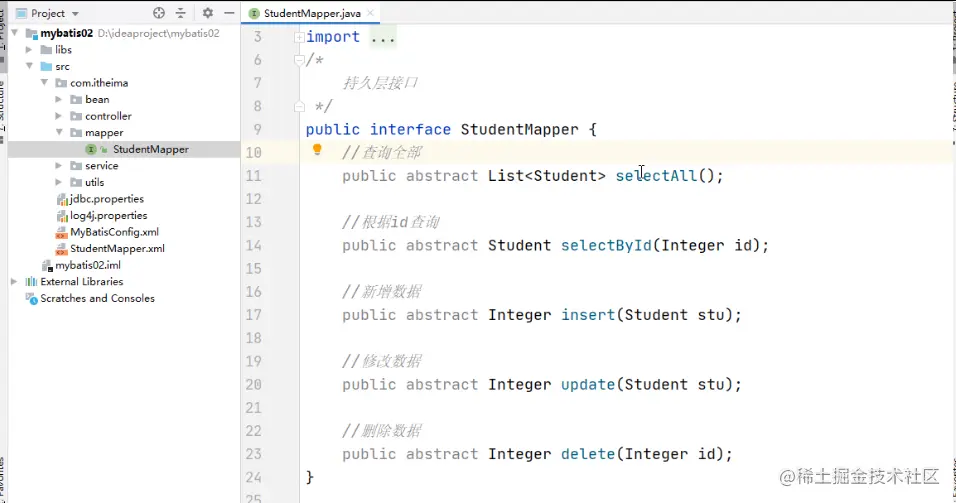Viewport: 956px width, 503px height.
Task: Collapse the mybatis02 project root
Action: point(15,33)
